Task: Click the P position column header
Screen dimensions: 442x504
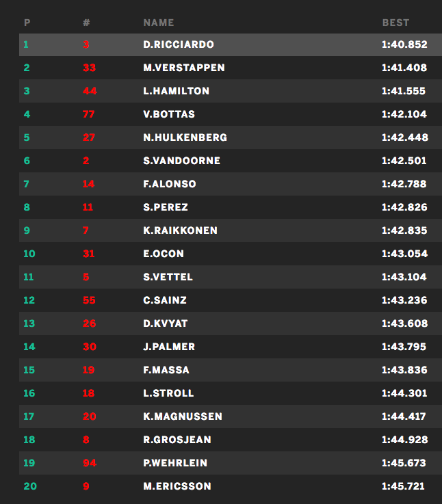Action: point(27,23)
